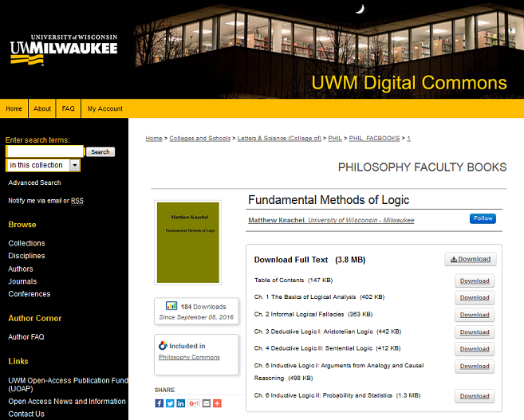The image size is (524, 420).
Task: Follow the author Matthew Knachel
Action: (x=483, y=218)
